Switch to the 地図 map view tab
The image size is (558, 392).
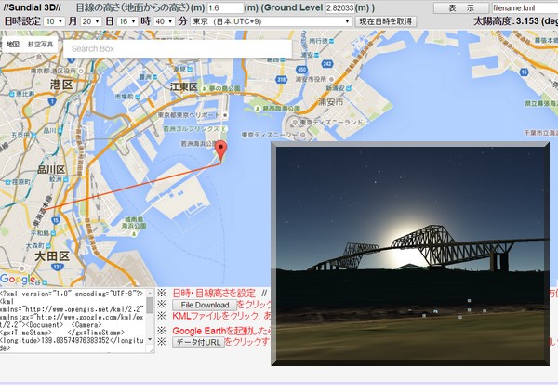click(13, 44)
